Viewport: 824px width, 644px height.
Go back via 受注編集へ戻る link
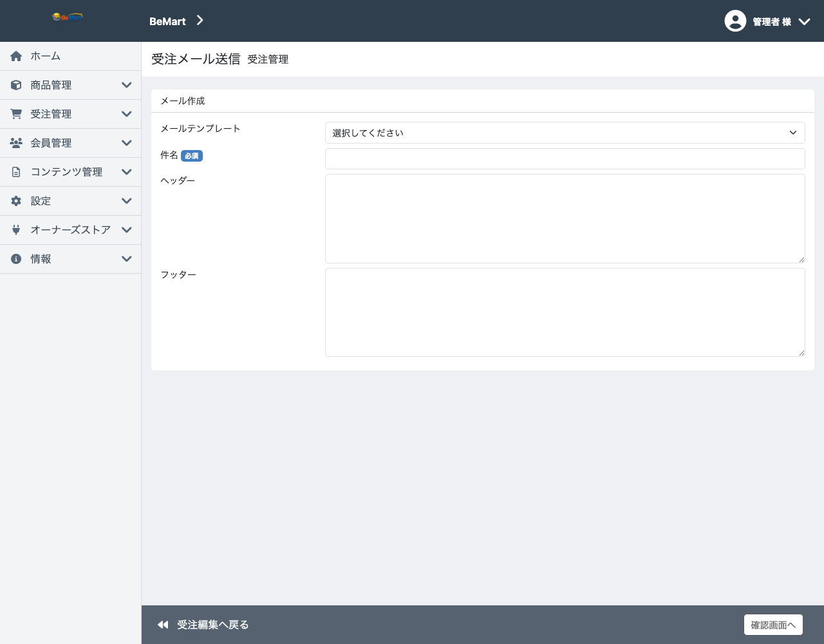click(x=203, y=625)
